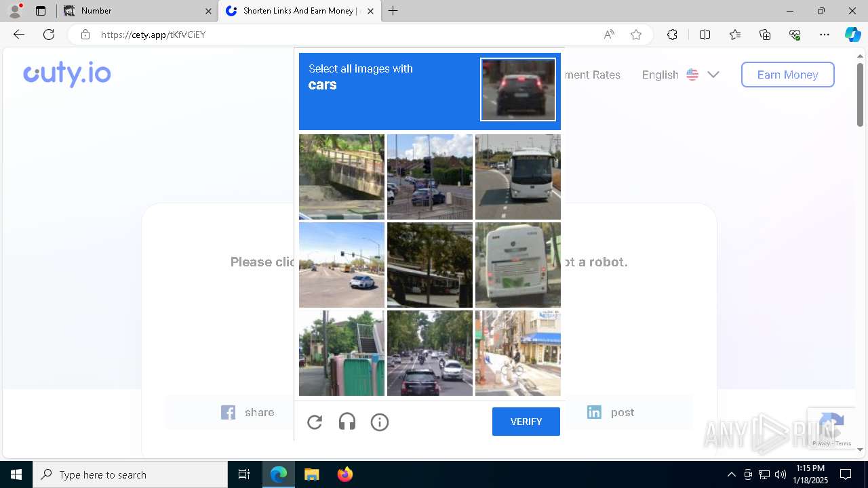Reload the captcha challenge images

point(315,422)
